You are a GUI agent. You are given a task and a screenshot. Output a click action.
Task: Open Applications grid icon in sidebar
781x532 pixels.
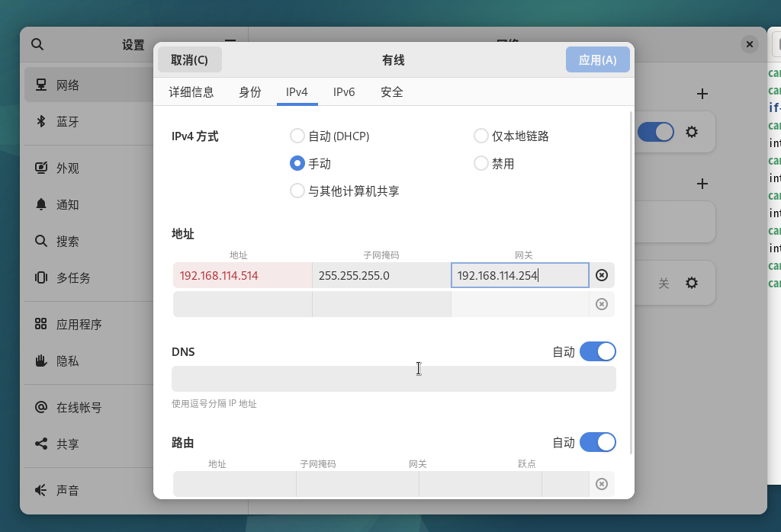coord(41,324)
